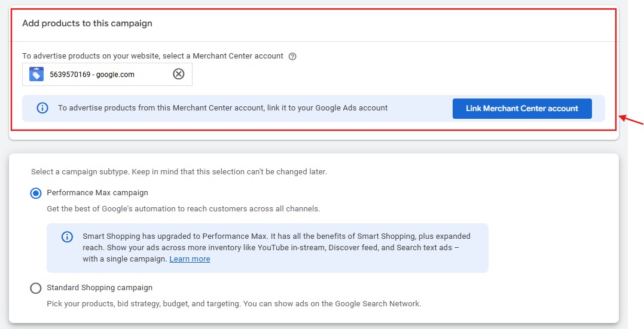Select the Performance Max campaign radio button

click(x=36, y=193)
